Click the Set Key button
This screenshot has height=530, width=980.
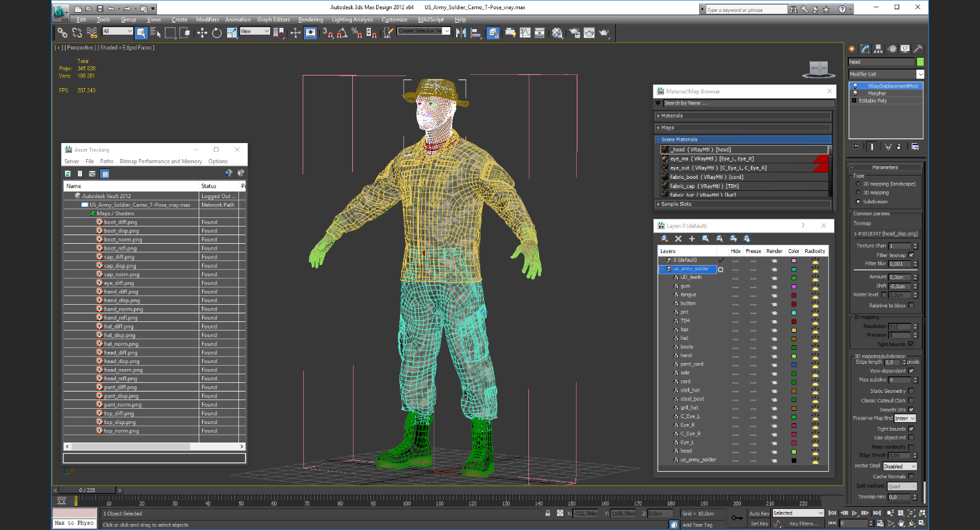[759, 523]
